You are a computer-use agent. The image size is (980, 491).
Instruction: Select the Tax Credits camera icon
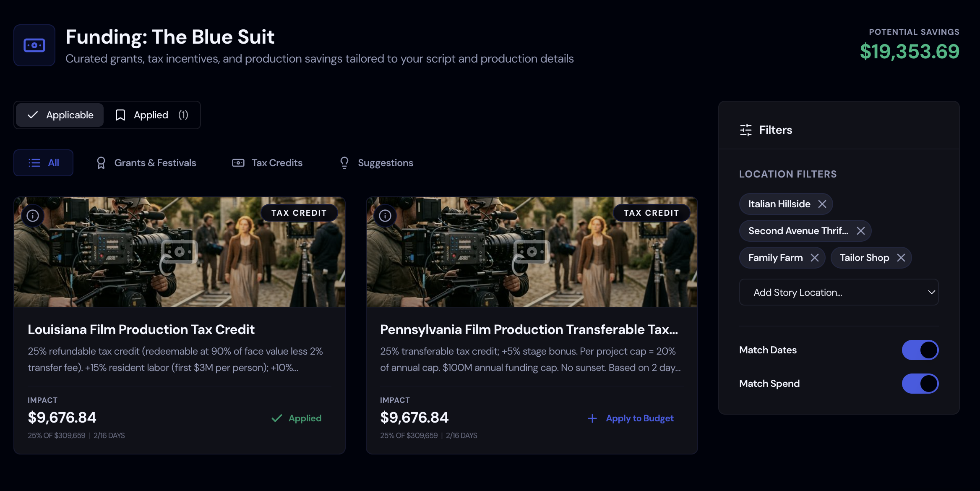coord(238,163)
